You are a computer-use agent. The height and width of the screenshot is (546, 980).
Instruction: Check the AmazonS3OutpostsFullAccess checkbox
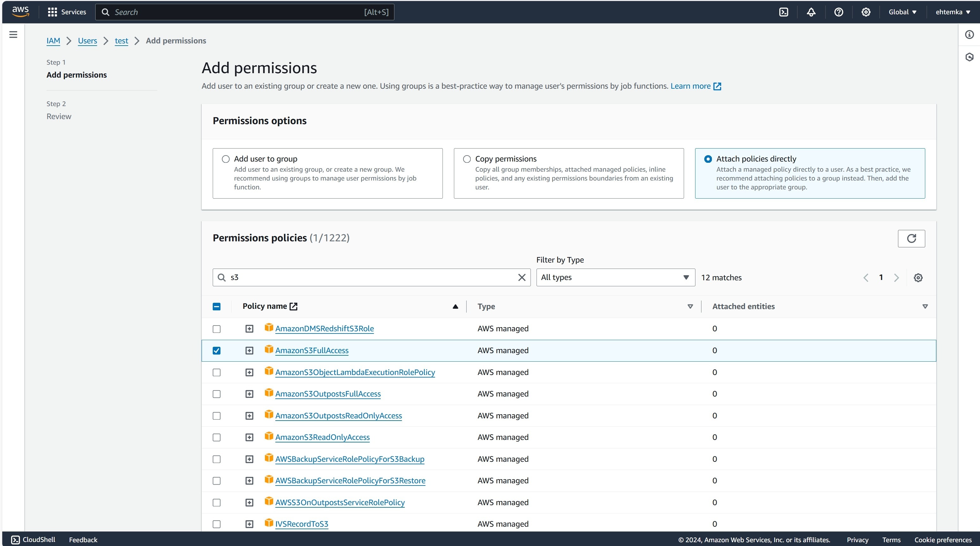click(x=217, y=394)
